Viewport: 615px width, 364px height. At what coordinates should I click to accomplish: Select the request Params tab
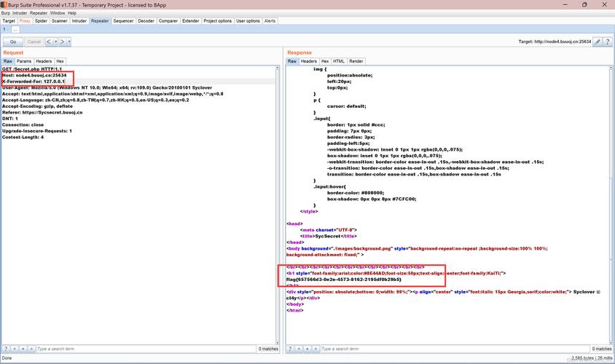[x=24, y=61]
